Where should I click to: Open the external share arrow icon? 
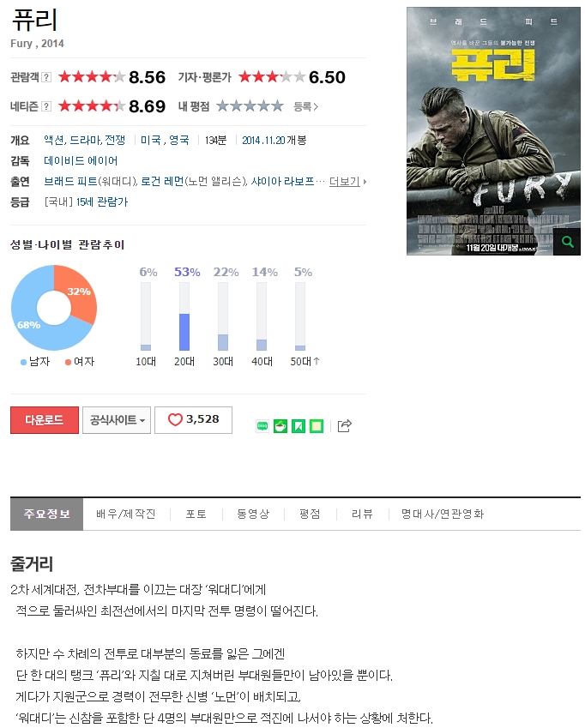coord(345,425)
